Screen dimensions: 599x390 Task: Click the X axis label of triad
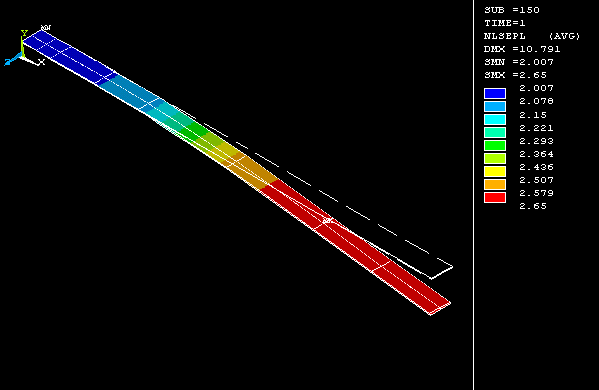[41, 62]
